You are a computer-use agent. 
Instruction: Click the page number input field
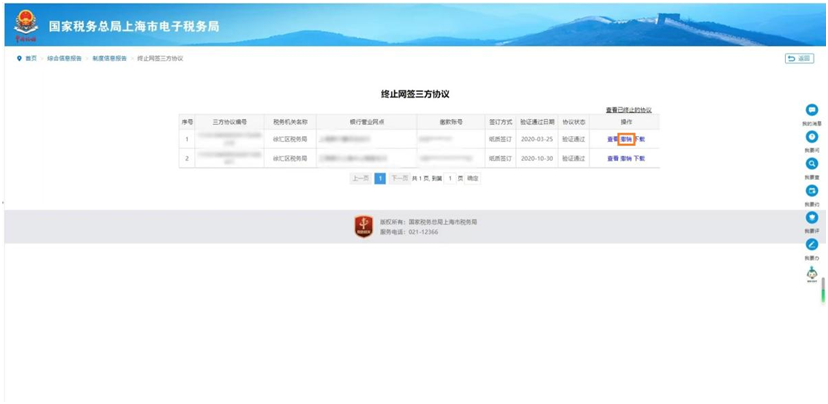coord(449,179)
